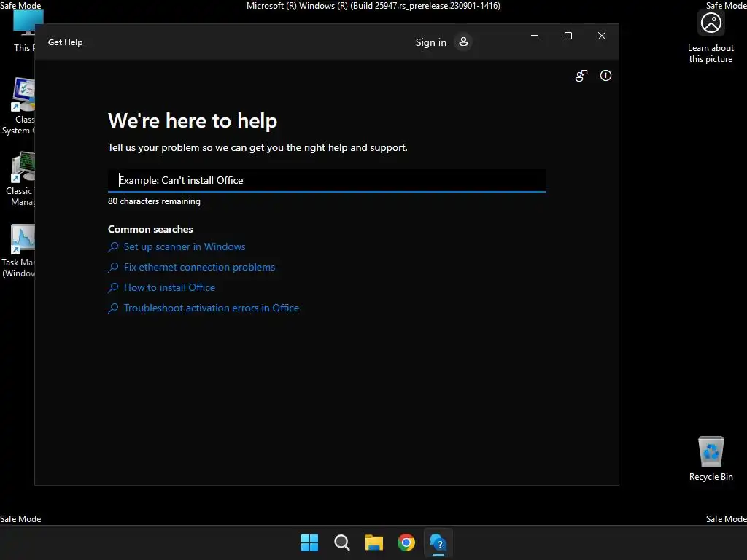Click the info circle icon in Get Help
This screenshot has width=747, height=560.
coord(605,76)
